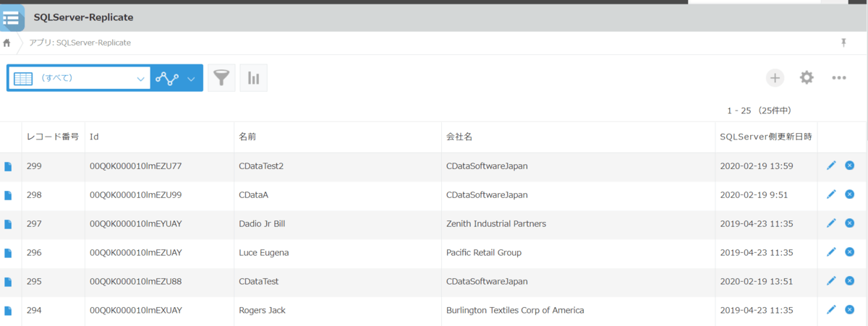
Task: Open the record filter funnel icon
Action: click(221, 78)
